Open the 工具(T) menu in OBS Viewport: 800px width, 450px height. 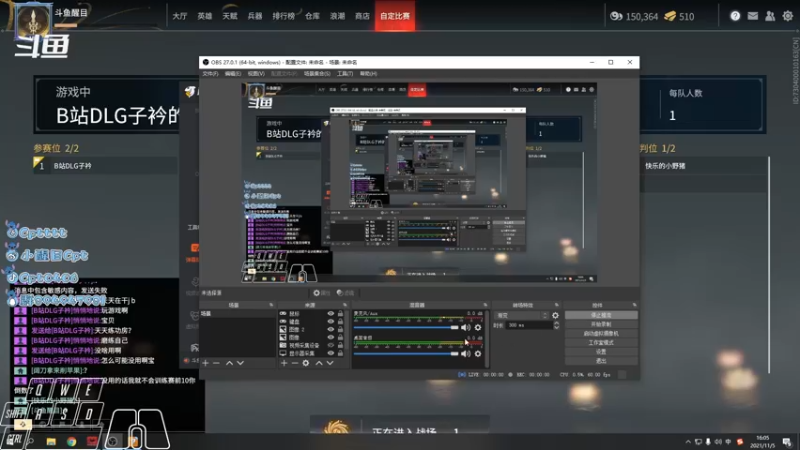345,74
